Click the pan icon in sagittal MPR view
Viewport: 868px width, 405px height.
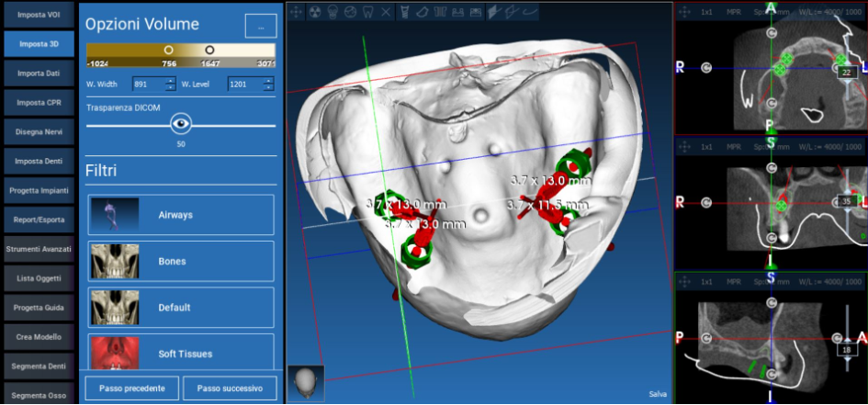pyautogui.click(x=685, y=282)
